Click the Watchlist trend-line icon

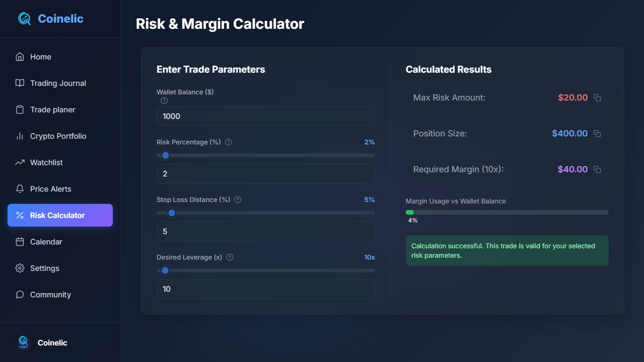tap(19, 162)
